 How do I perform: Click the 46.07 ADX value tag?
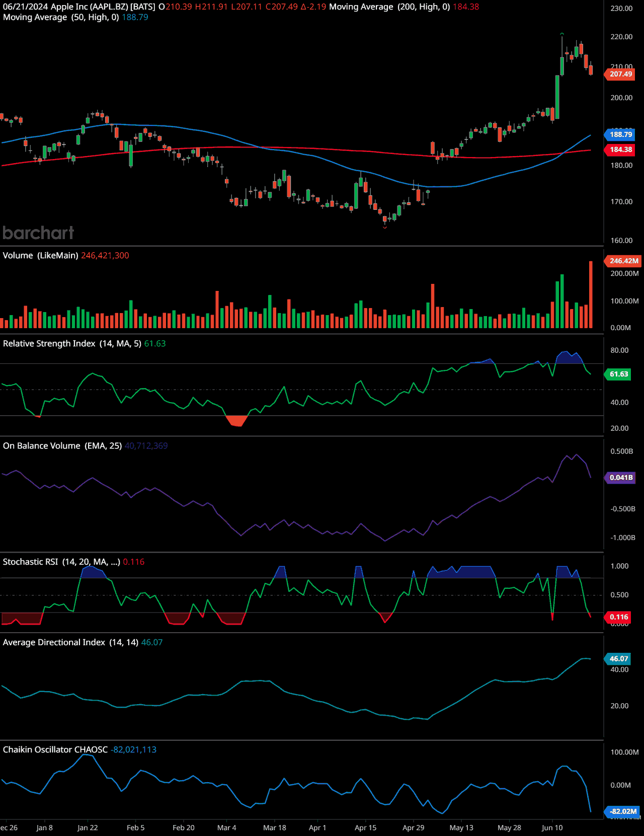tap(618, 658)
